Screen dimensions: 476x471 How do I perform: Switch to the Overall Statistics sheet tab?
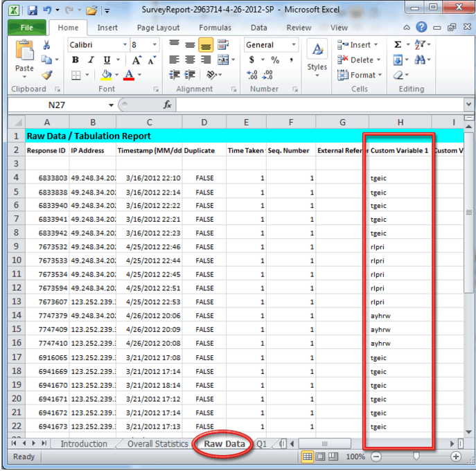click(x=157, y=443)
